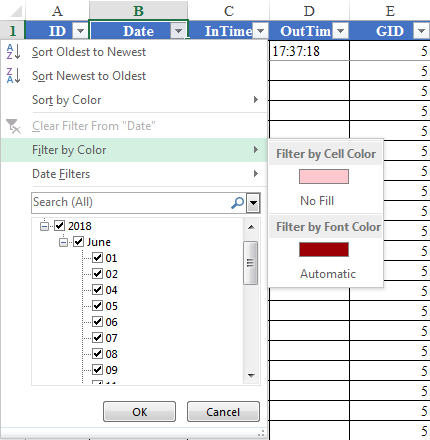Open the Date Filters menu item
The height and width of the screenshot is (440, 430).
(x=134, y=174)
